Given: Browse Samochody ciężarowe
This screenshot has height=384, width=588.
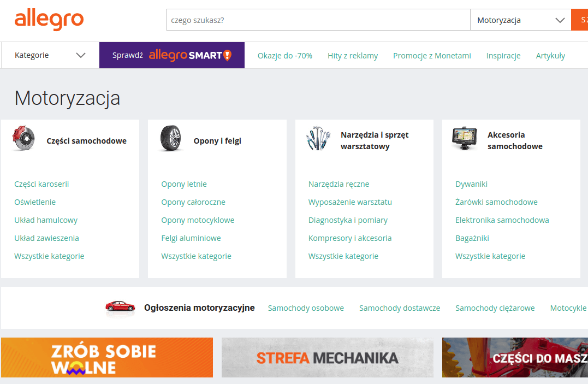Looking at the screenshot, I should 495,308.
